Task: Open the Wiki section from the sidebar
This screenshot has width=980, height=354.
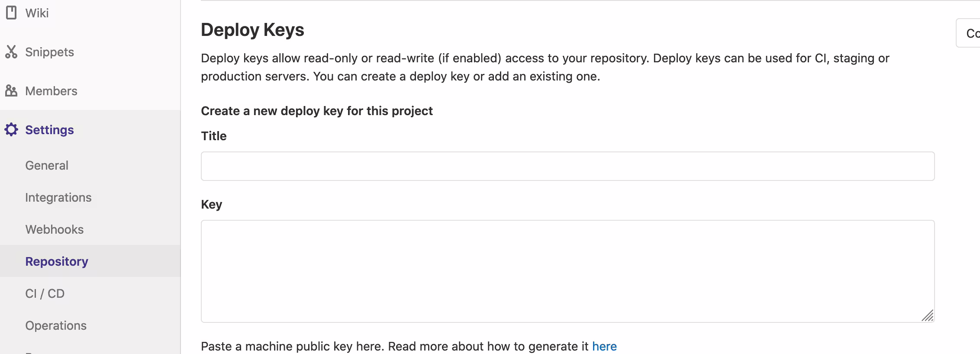Action: (38, 12)
